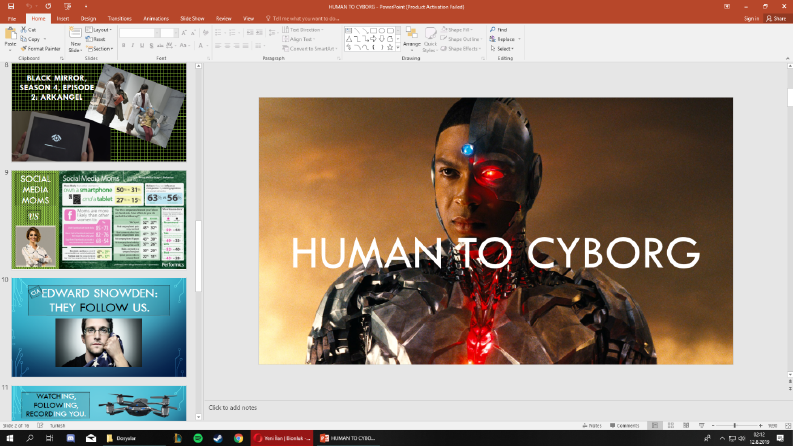
Task: Open Select dropdown in Editing group
Action: 502,49
